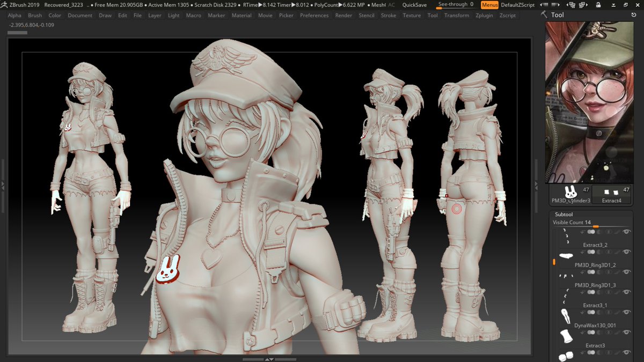The width and height of the screenshot is (644, 362).
Task: Hide the PM3D_Ring3D1_2 subtool with its eye
Action: pos(626,252)
